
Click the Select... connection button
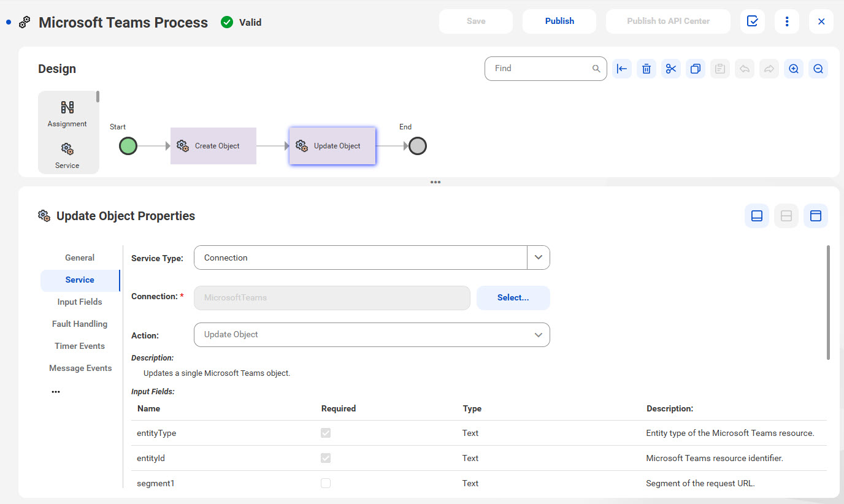click(513, 298)
